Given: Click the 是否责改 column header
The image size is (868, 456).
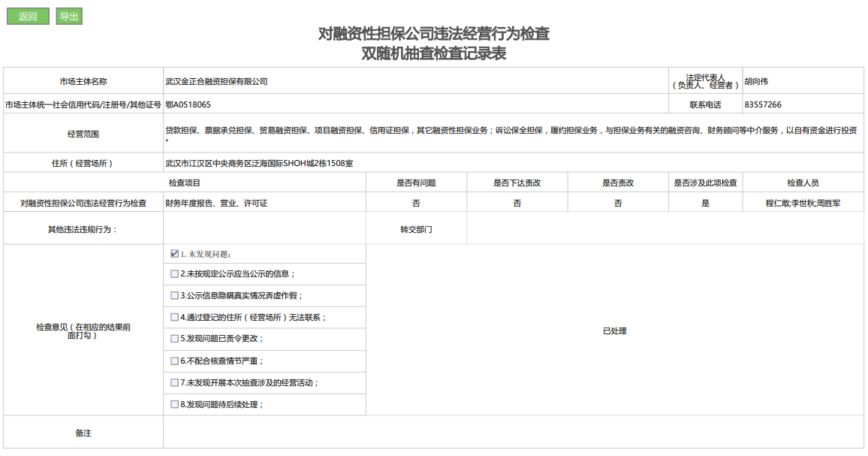Looking at the screenshot, I should pyautogui.click(x=618, y=183).
